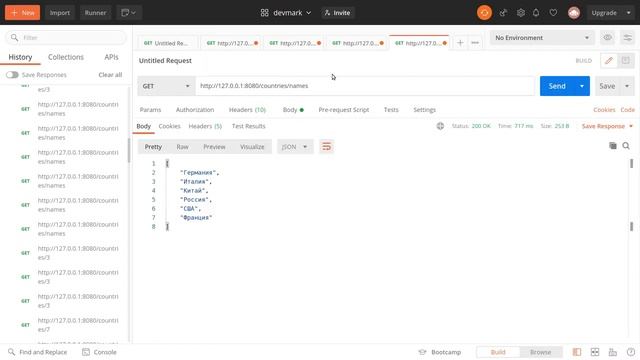
Task: Search the response with magnifier icon
Action: (626, 146)
